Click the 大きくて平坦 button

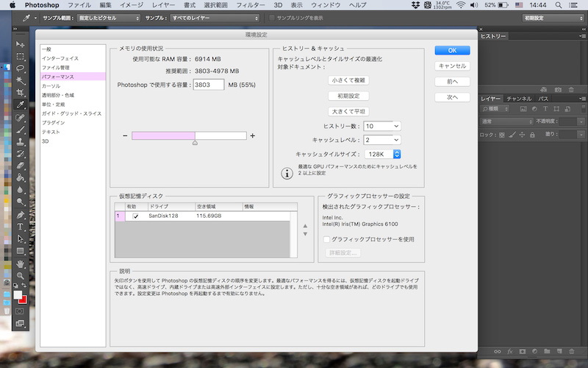(x=348, y=112)
